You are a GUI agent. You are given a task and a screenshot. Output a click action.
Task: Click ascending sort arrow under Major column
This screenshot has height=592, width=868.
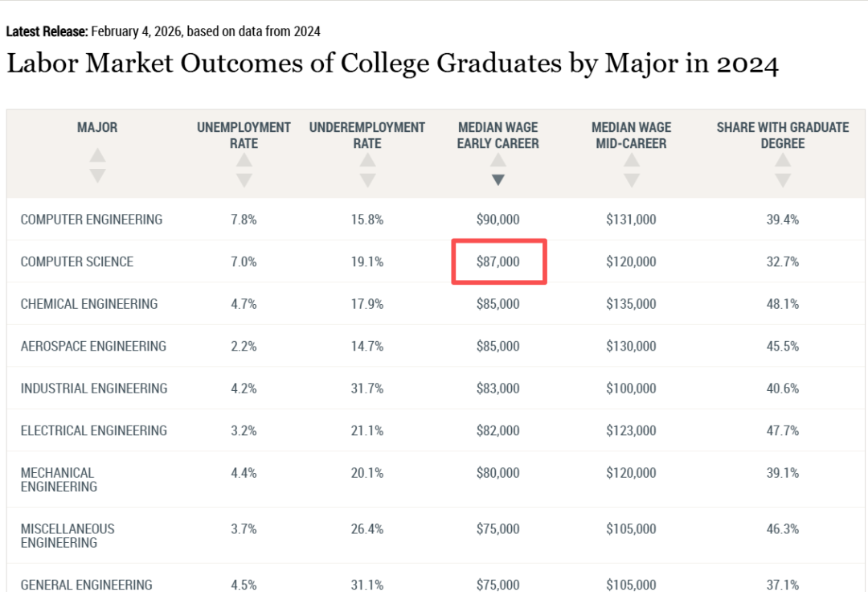click(x=97, y=155)
